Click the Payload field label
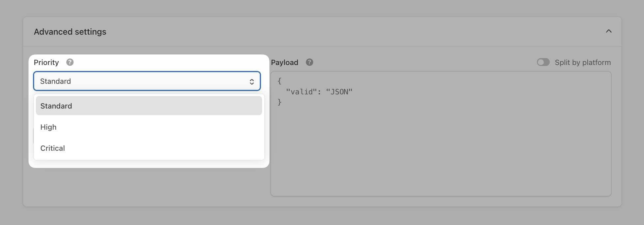 point(284,62)
